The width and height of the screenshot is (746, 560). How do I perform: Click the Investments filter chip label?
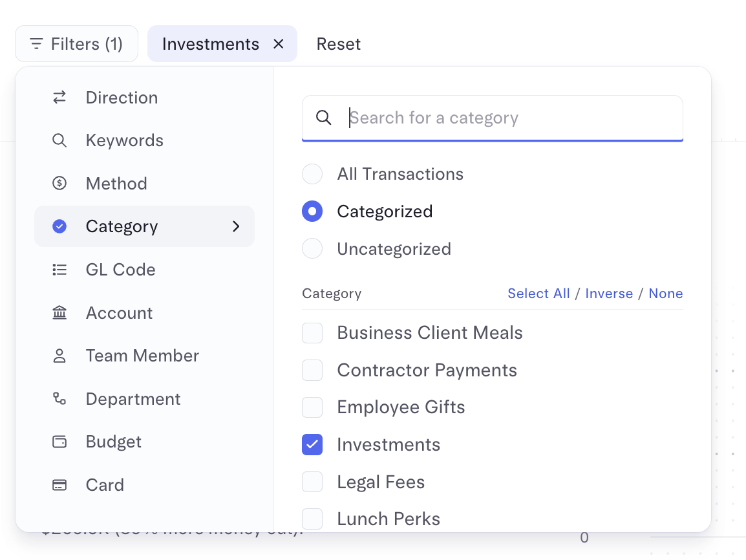click(x=211, y=44)
